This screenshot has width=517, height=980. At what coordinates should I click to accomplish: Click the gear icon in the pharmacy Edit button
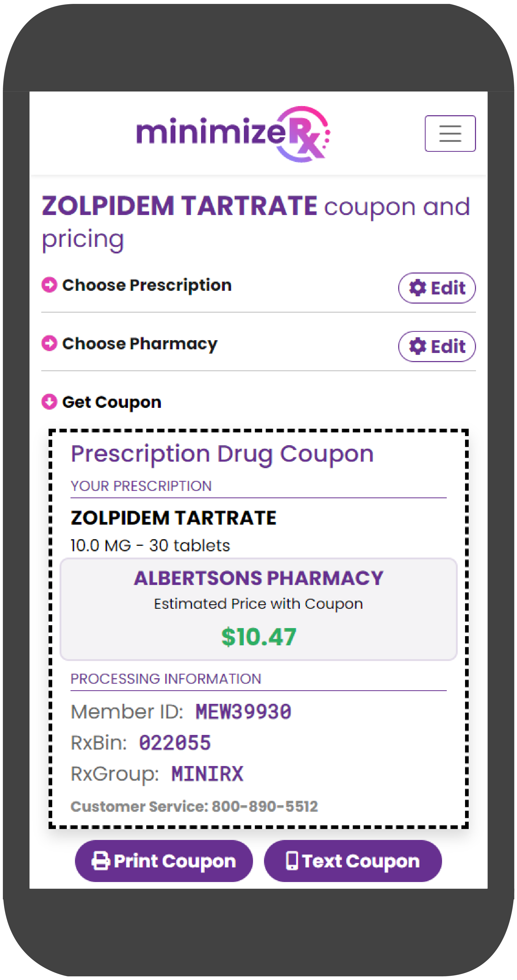tap(418, 346)
